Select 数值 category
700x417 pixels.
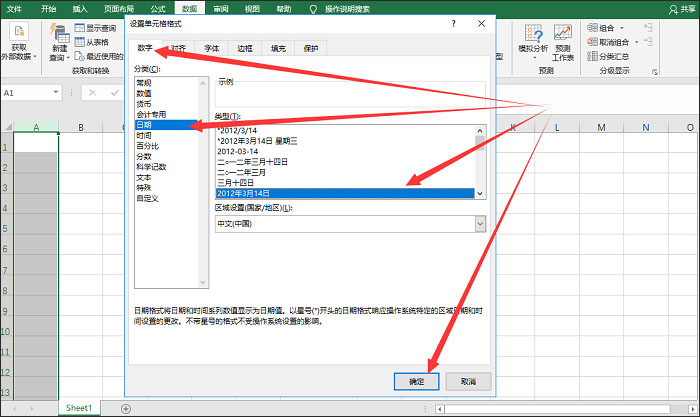144,93
